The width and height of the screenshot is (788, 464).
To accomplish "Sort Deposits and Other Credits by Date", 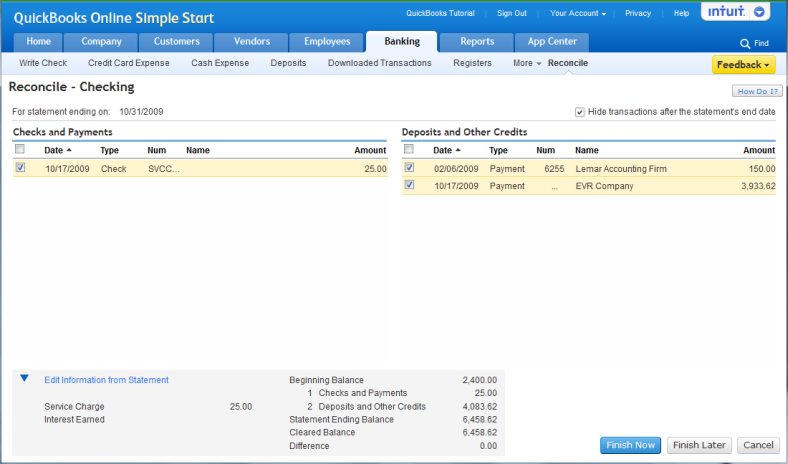I will tap(447, 150).
